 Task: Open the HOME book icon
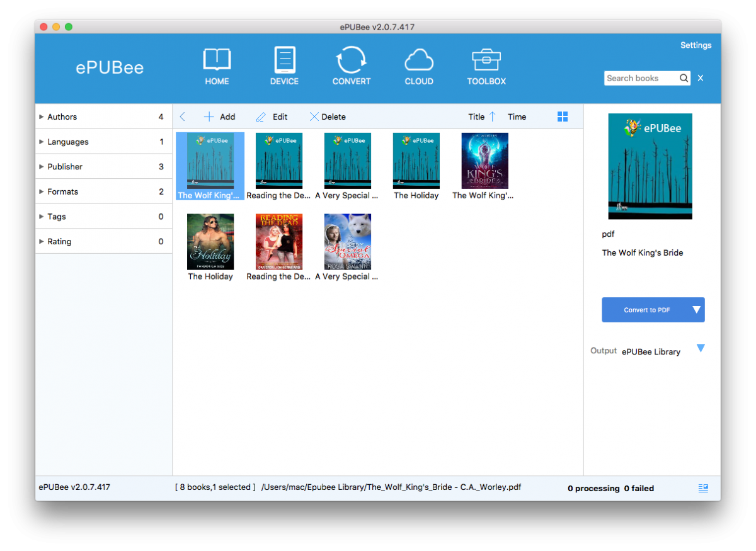[x=217, y=60]
